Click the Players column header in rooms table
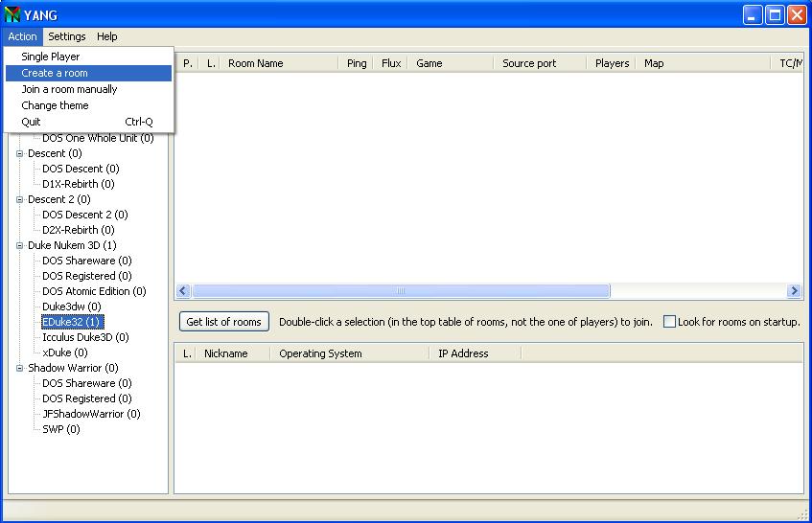The width and height of the screenshot is (812, 523). pyautogui.click(x=611, y=63)
